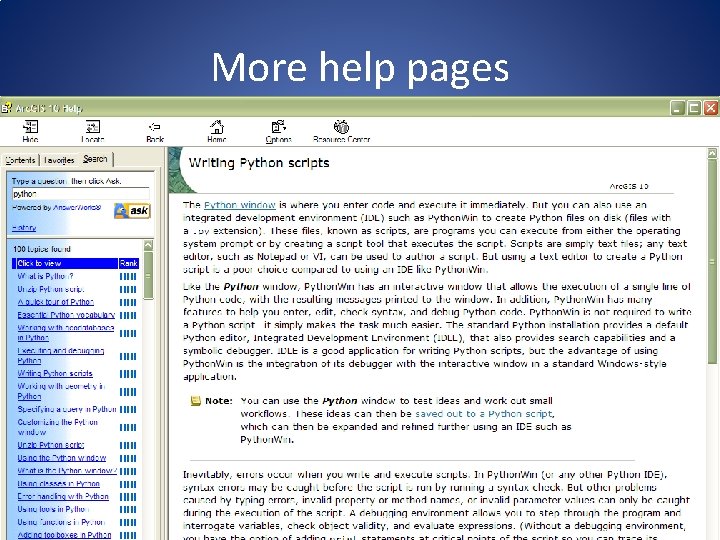Click the 'Click to view' column header

[x=66, y=263]
